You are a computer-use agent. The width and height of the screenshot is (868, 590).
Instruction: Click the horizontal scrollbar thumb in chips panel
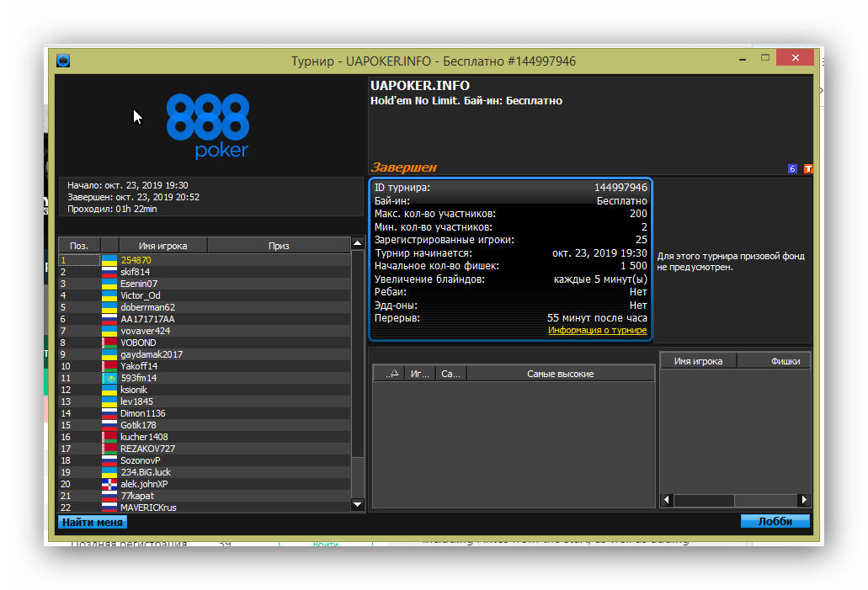coord(704,500)
